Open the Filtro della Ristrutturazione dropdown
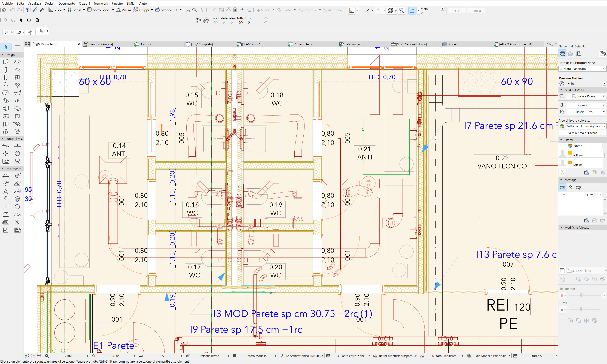This screenshot has height=364, width=607. point(582,69)
